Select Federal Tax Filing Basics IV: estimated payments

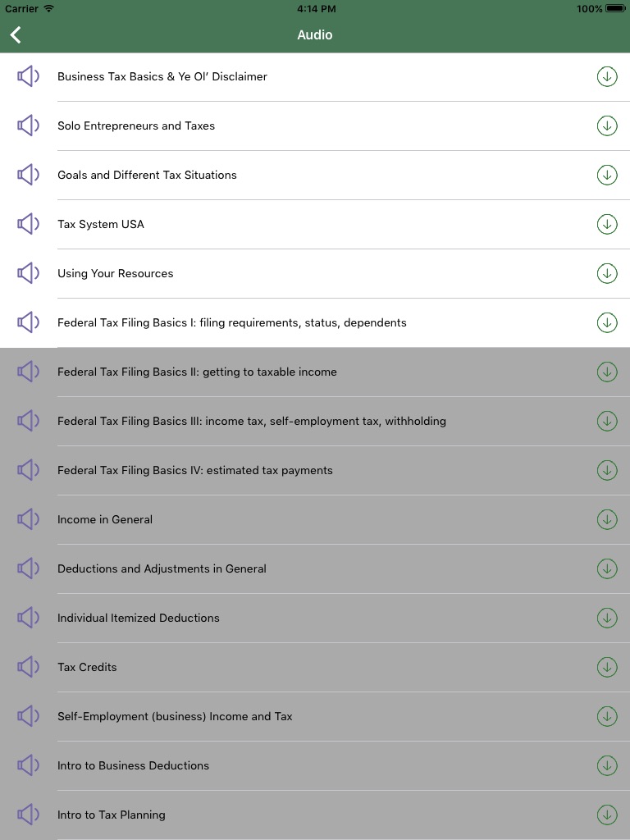(x=194, y=470)
